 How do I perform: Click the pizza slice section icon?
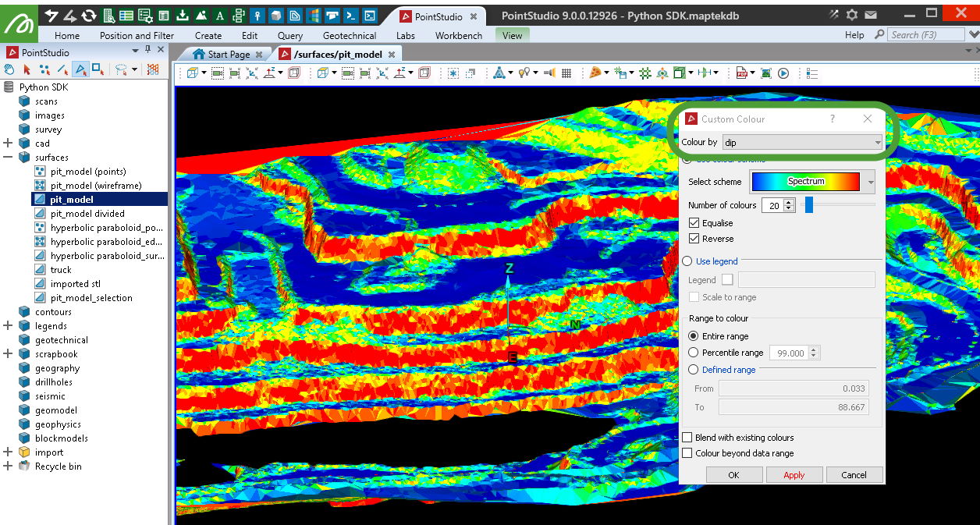[x=595, y=73]
